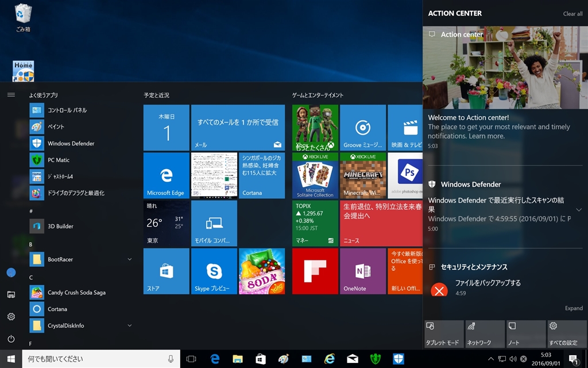Click the Flipboard red tile

pyautogui.click(x=315, y=271)
